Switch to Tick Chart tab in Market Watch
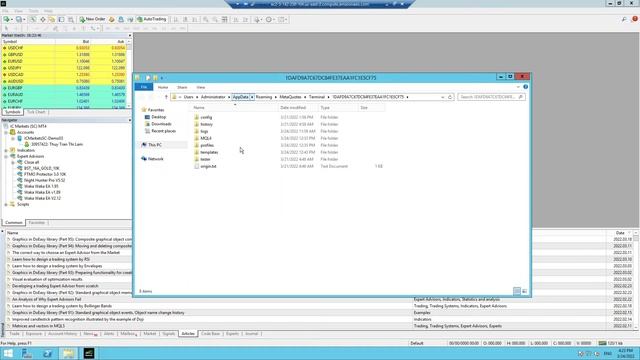 (36, 112)
